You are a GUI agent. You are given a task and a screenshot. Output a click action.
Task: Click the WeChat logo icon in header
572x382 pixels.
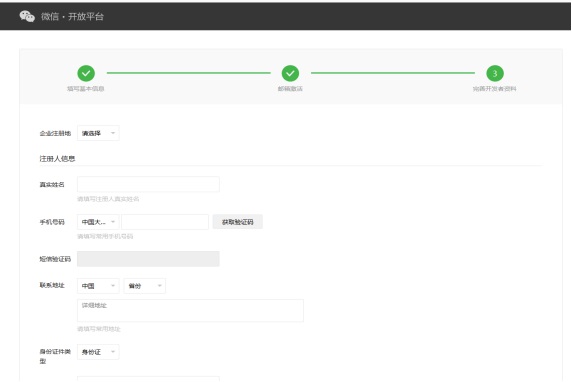(27, 16)
